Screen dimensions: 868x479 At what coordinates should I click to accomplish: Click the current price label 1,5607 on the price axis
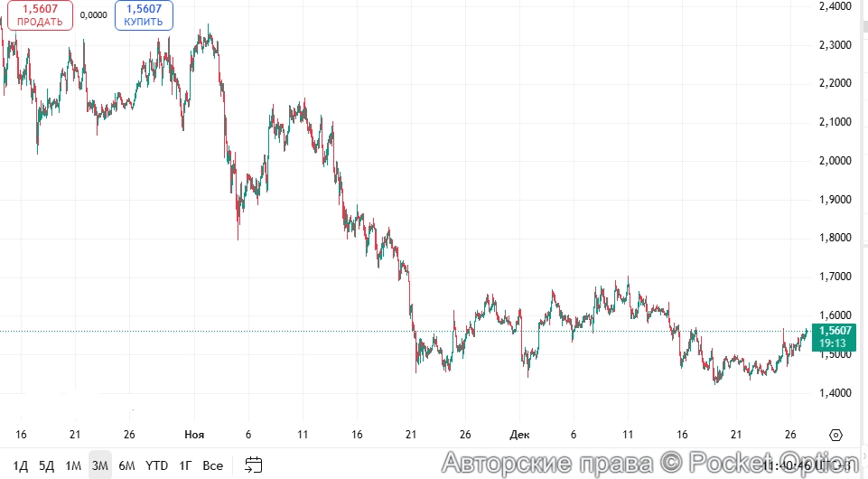pyautogui.click(x=835, y=331)
